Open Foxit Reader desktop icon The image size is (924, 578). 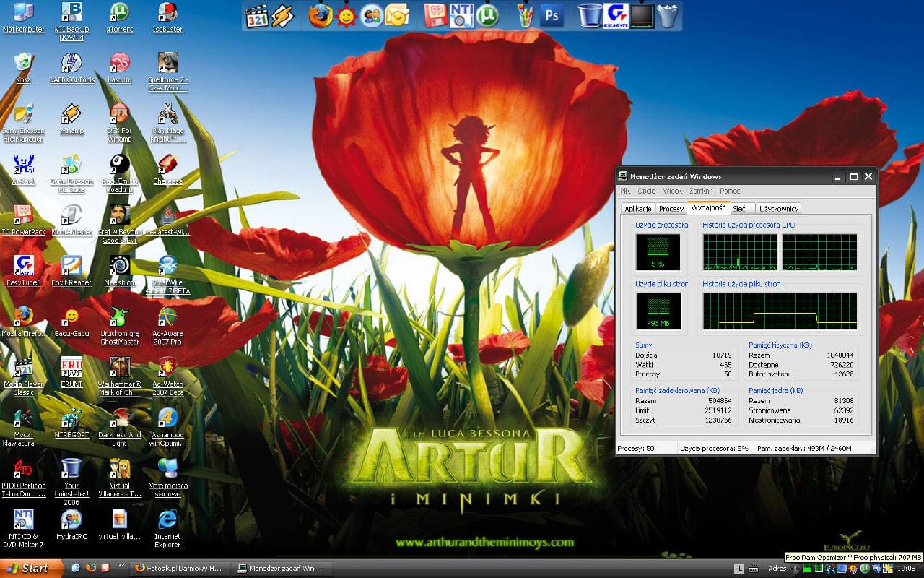point(71,271)
